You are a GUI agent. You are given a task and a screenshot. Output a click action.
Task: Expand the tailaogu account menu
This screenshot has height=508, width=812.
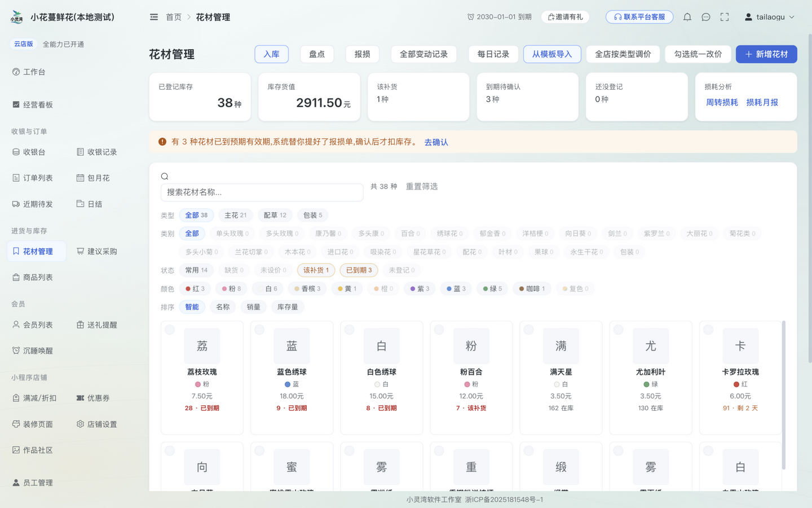(x=770, y=17)
